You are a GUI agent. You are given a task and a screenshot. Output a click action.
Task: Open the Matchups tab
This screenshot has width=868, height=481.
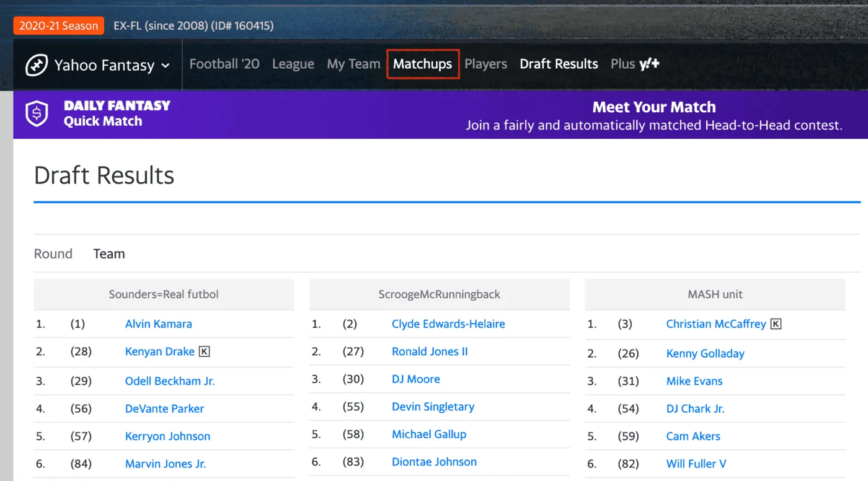[x=423, y=64]
